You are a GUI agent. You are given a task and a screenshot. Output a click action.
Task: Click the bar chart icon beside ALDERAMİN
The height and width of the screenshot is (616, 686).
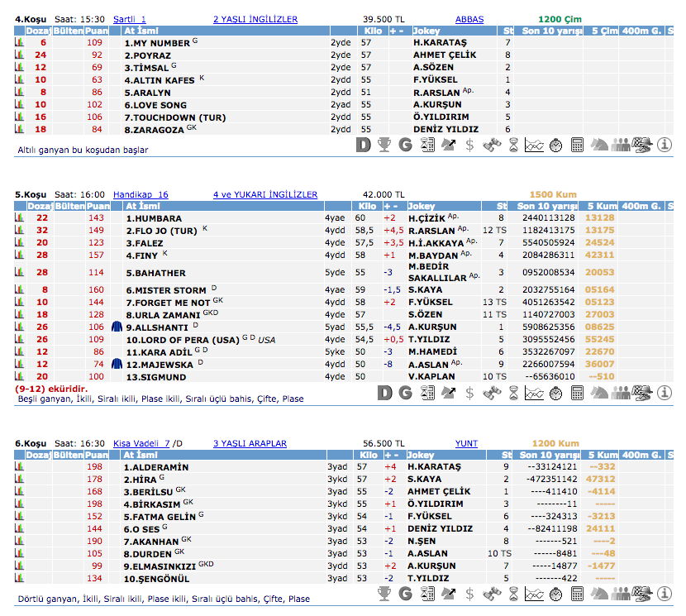click(x=19, y=466)
